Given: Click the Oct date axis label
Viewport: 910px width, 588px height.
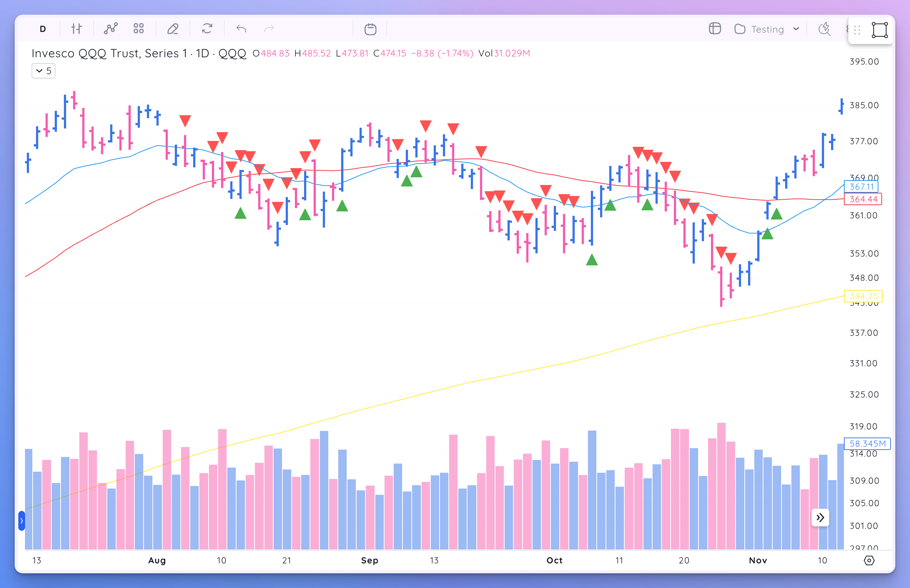Looking at the screenshot, I should tap(555, 560).
